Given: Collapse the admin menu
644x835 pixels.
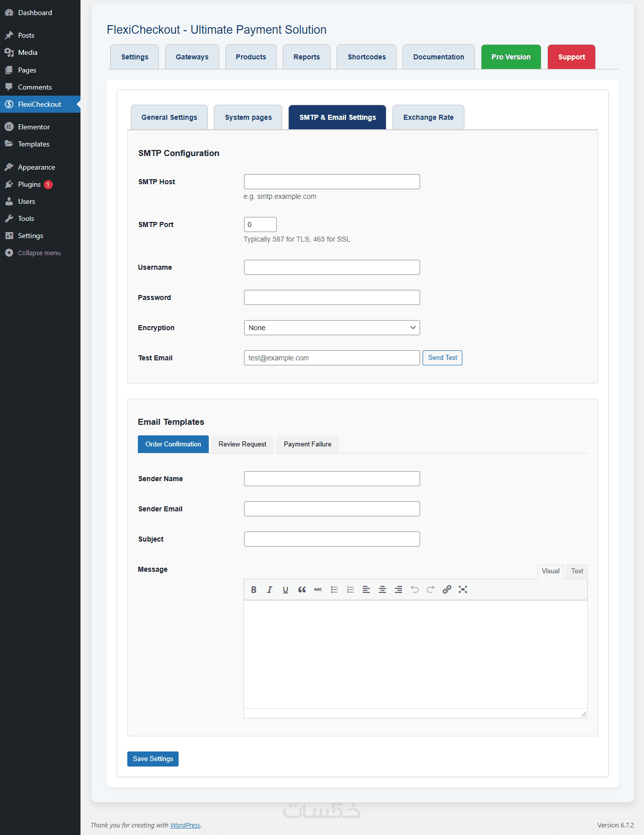Looking at the screenshot, I should [40, 253].
